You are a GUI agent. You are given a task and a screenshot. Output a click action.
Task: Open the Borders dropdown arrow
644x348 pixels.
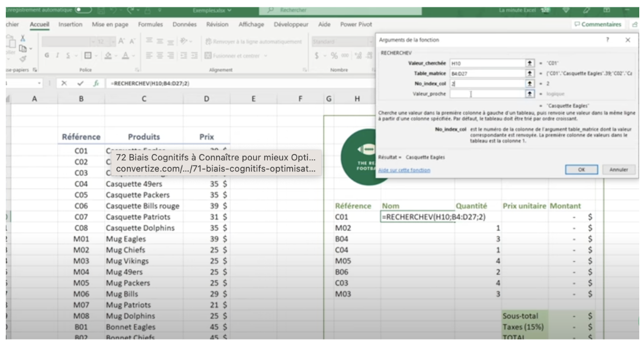pyautogui.click(x=96, y=56)
